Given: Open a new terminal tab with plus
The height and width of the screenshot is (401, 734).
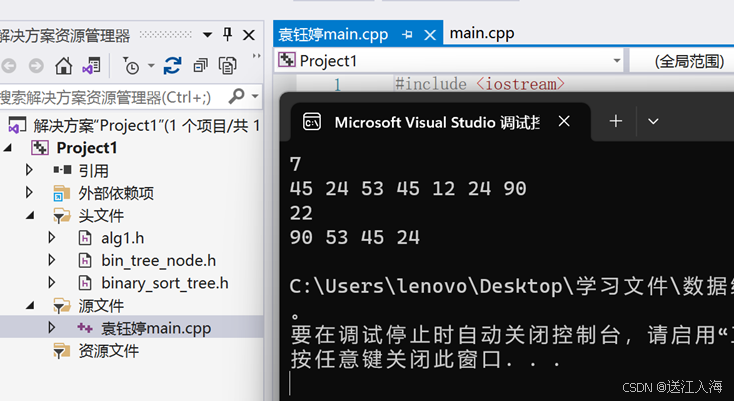Looking at the screenshot, I should tap(616, 122).
